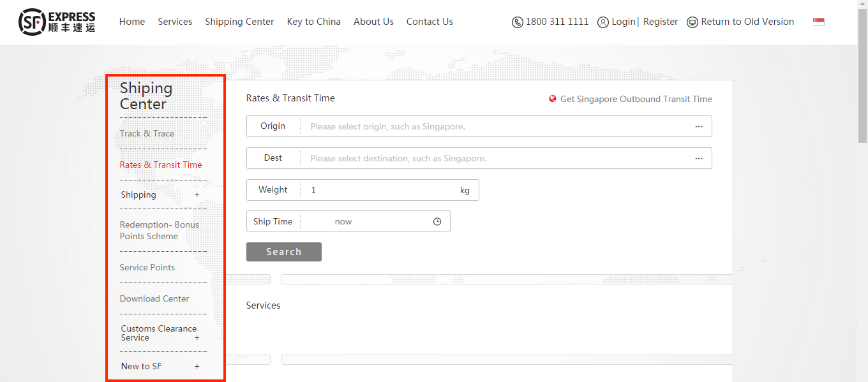This screenshot has height=382, width=868.
Task: Click the phone icon beside 1800 311 1111
Action: coord(517,22)
